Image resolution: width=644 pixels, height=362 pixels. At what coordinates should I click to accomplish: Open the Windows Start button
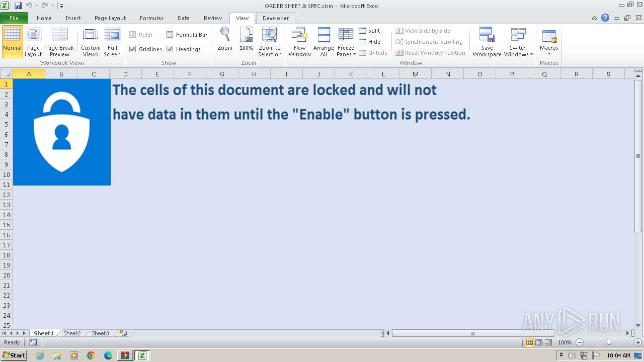pyautogui.click(x=14, y=355)
